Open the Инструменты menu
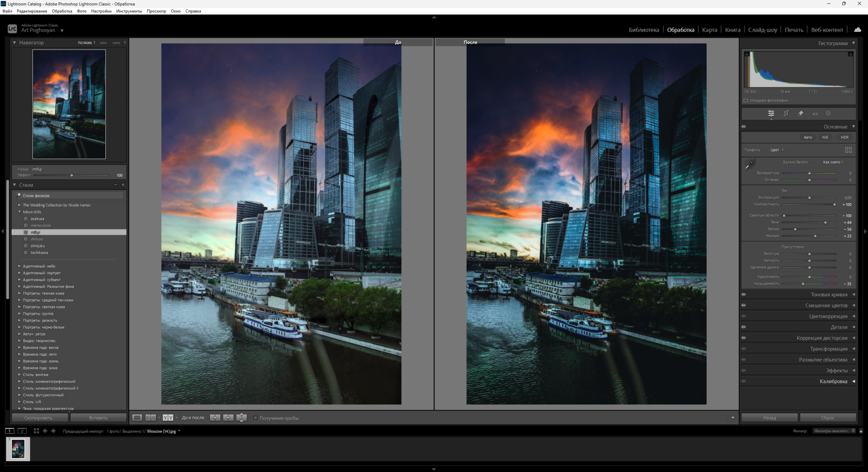868x472 pixels. point(129,11)
